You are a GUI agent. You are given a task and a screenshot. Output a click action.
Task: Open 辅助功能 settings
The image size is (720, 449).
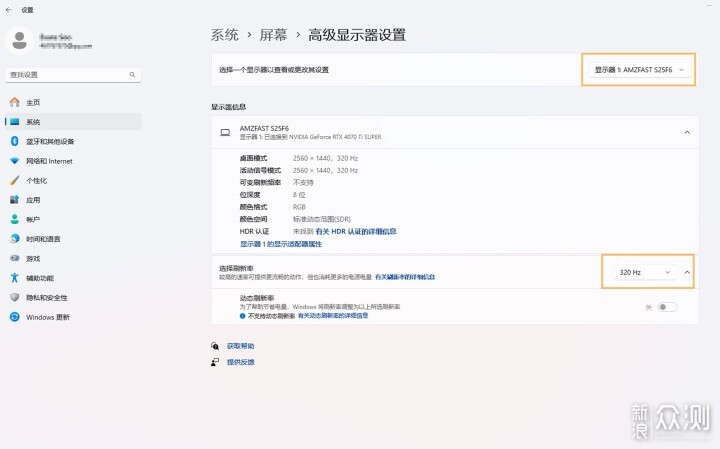tap(73, 278)
